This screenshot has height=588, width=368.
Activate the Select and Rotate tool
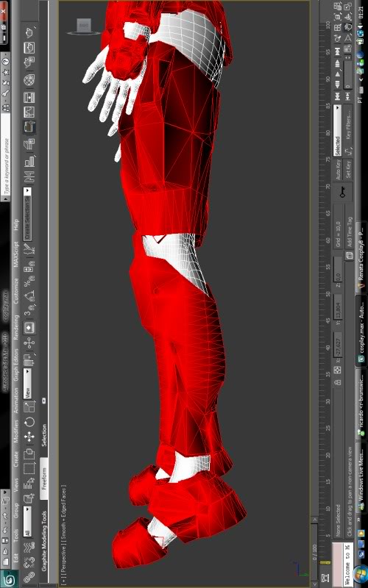pyautogui.click(x=29, y=422)
